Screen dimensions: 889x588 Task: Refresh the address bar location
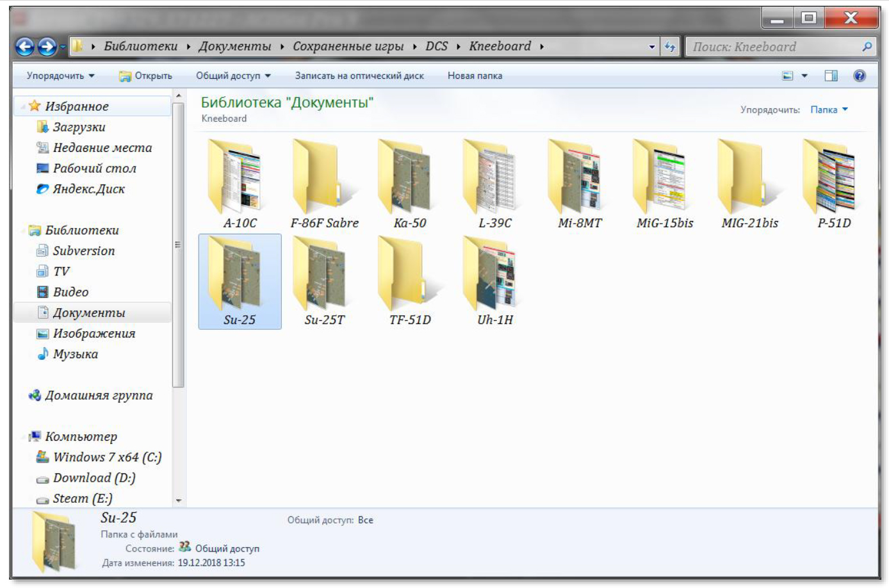click(670, 47)
